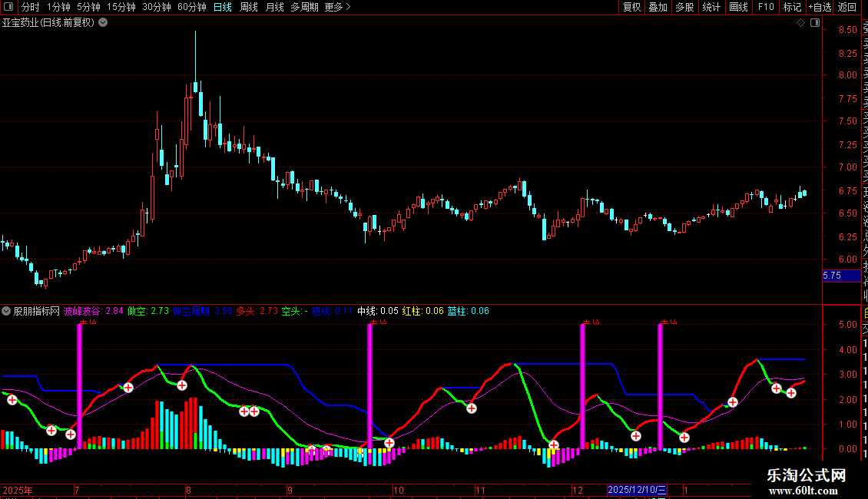This screenshot has width=868, height=499.
Task: Switch to the 日线 daily period
Action: tap(222, 7)
